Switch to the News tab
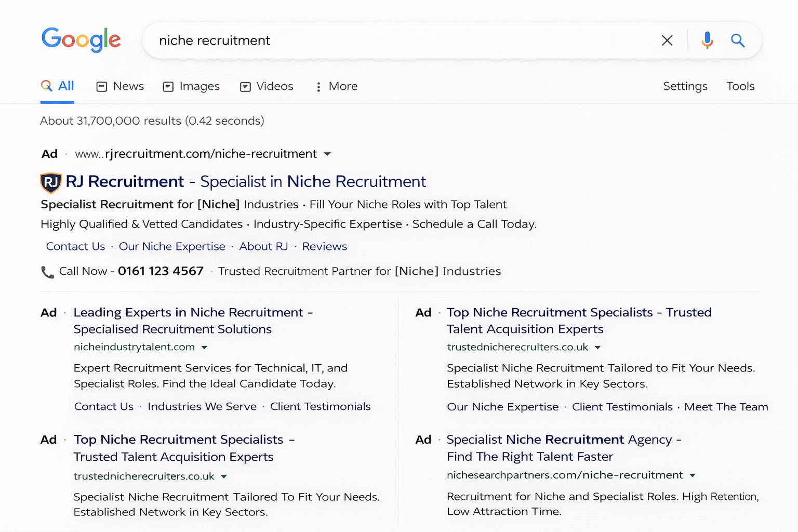This screenshot has width=798, height=532. (121, 86)
